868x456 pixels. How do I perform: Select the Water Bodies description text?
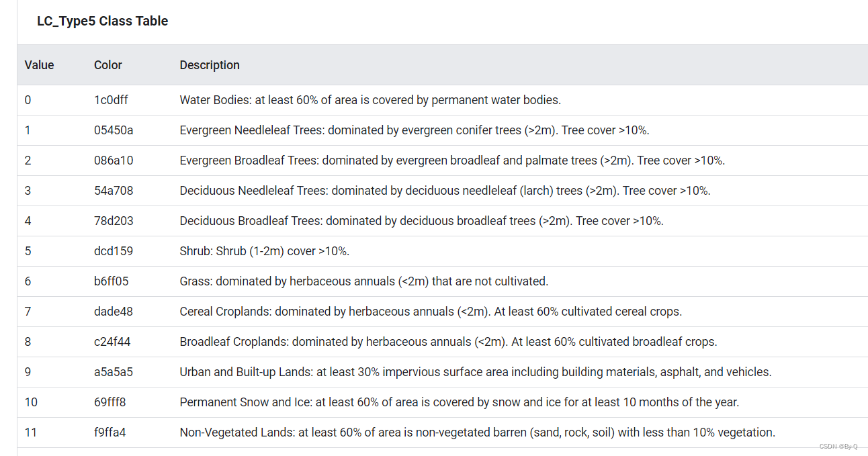coord(370,100)
